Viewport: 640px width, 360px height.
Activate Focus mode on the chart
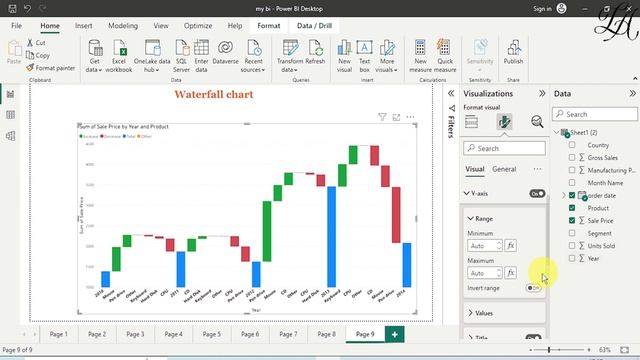[x=396, y=117]
